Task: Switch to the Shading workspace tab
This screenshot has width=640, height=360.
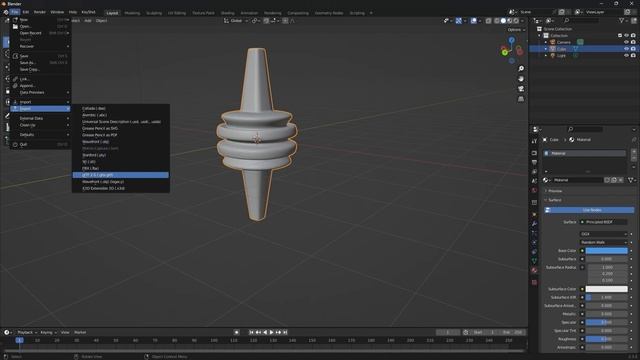Action: [227, 13]
